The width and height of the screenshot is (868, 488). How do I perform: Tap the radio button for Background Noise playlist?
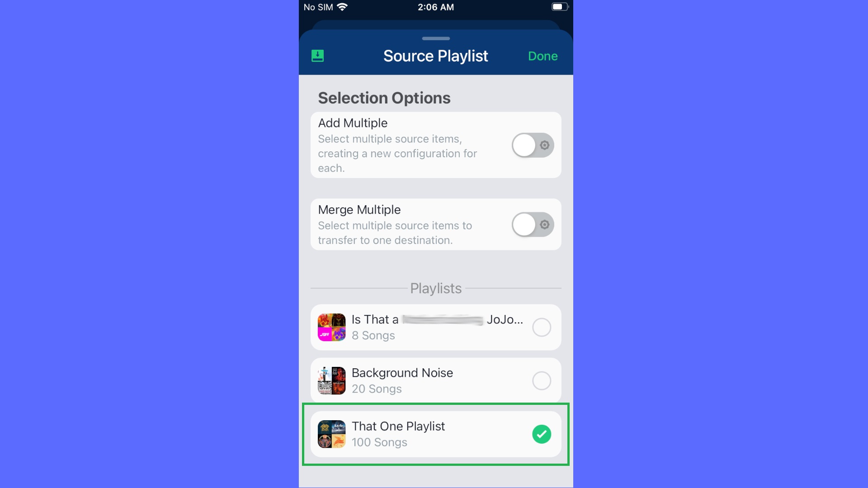(542, 381)
